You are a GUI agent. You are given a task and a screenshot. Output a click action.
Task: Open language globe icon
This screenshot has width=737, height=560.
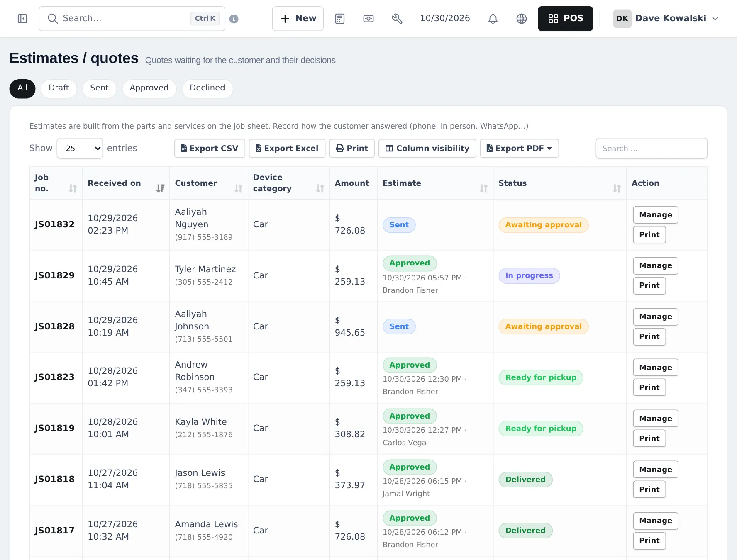[522, 19]
